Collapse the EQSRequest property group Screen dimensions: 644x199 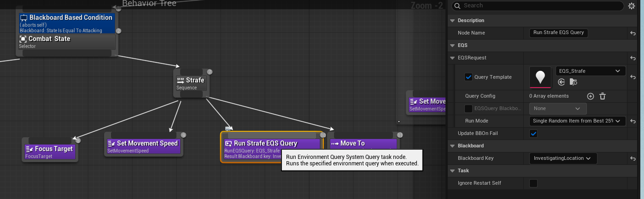click(x=453, y=58)
